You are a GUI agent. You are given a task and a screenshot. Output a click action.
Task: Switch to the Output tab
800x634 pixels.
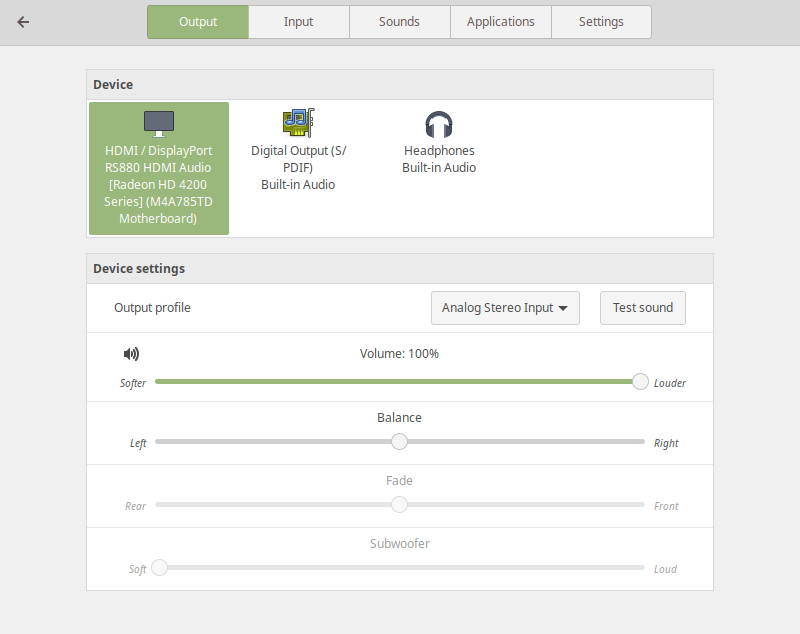click(198, 22)
